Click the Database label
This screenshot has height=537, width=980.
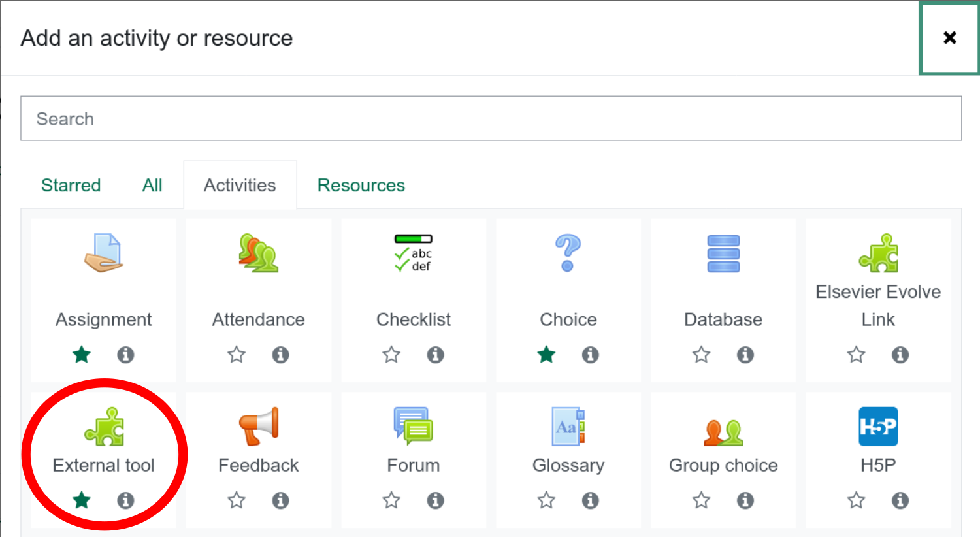click(723, 319)
